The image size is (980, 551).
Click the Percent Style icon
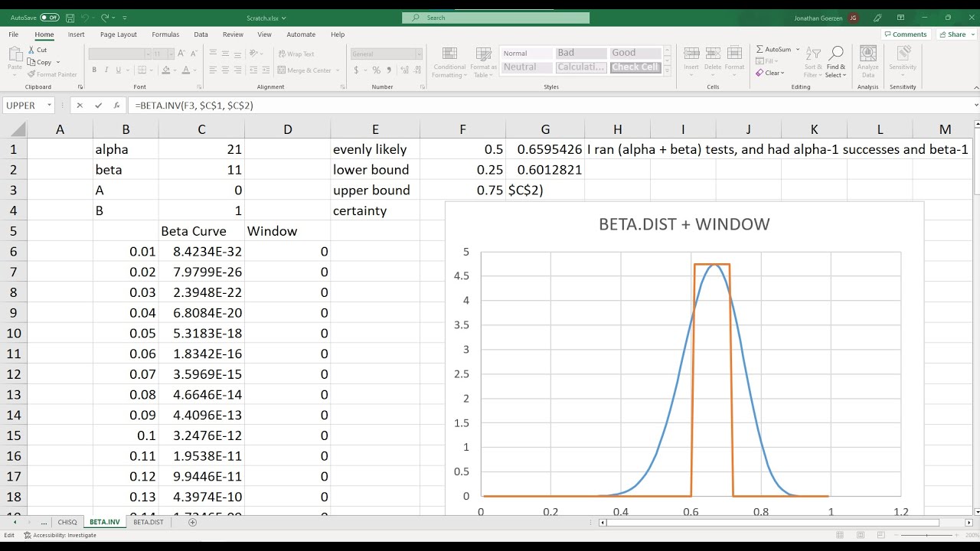(376, 70)
